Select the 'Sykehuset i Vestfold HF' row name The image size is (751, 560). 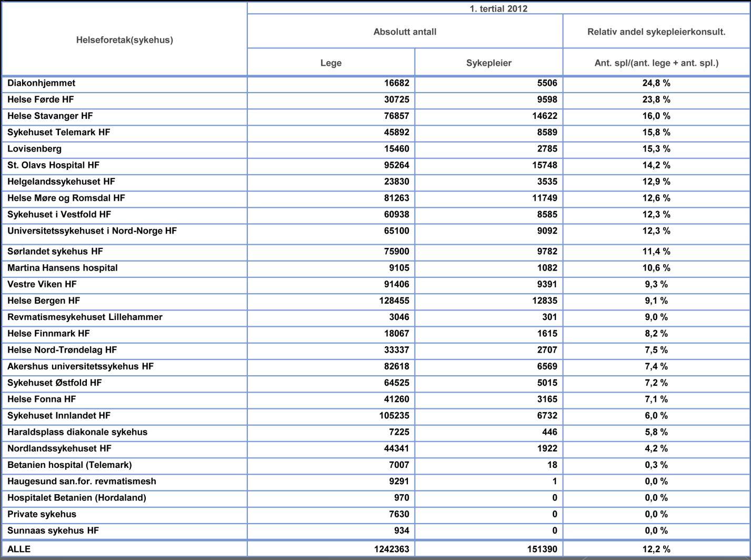tap(59, 214)
